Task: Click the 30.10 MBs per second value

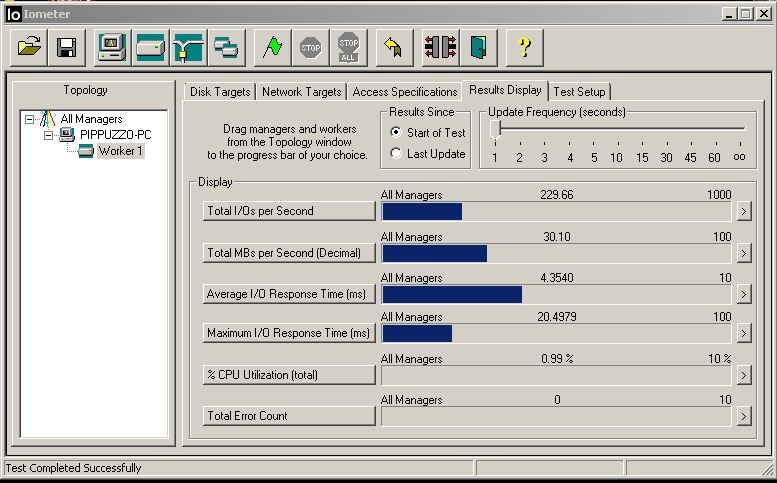Action: [556, 237]
